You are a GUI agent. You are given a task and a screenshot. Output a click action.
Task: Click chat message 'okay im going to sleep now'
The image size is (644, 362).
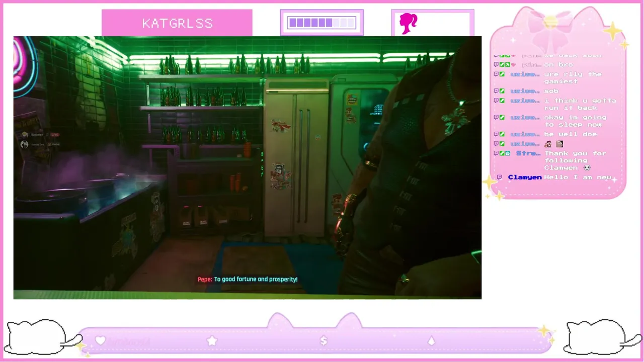(575, 121)
